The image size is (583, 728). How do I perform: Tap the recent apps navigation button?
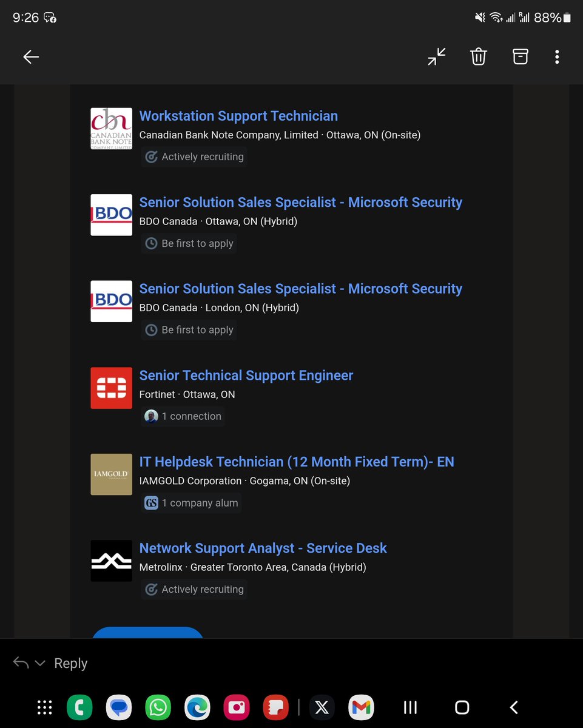coord(410,707)
